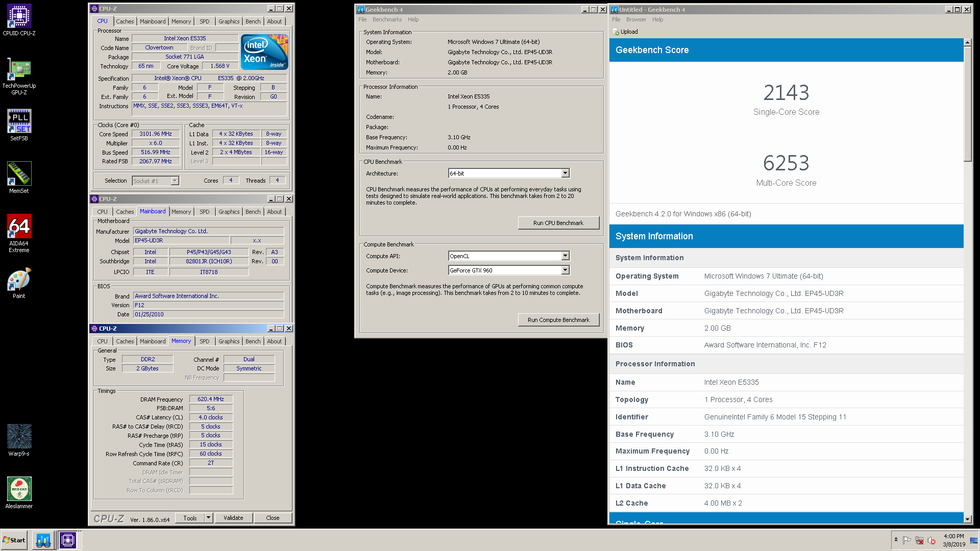The height and width of the screenshot is (551, 980).
Task: Click the muted volume tray icon
Action: tap(932, 540)
